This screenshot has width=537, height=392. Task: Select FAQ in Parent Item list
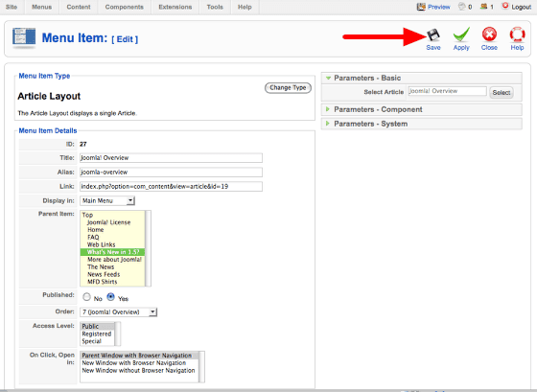pyautogui.click(x=112, y=238)
